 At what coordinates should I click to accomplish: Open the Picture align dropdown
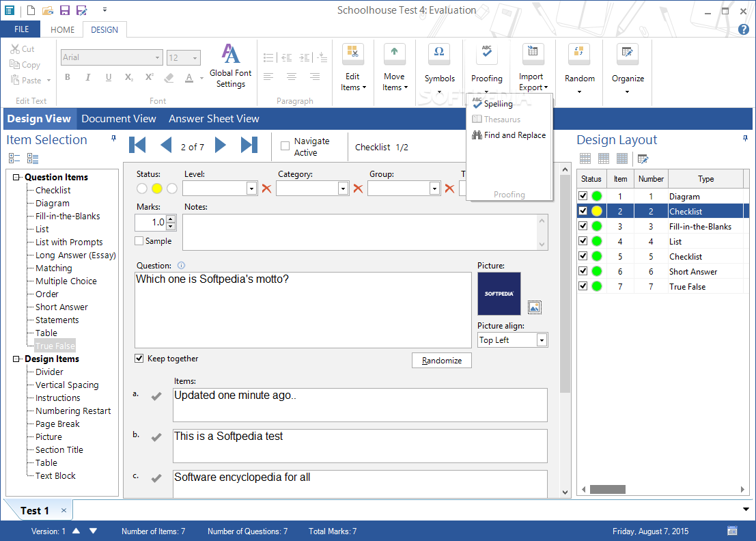[542, 340]
